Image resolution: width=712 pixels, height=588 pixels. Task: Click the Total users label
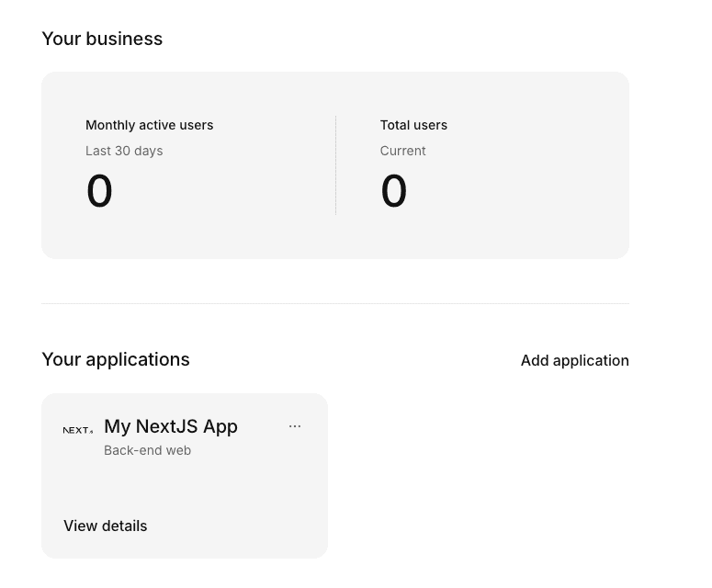[x=413, y=125]
